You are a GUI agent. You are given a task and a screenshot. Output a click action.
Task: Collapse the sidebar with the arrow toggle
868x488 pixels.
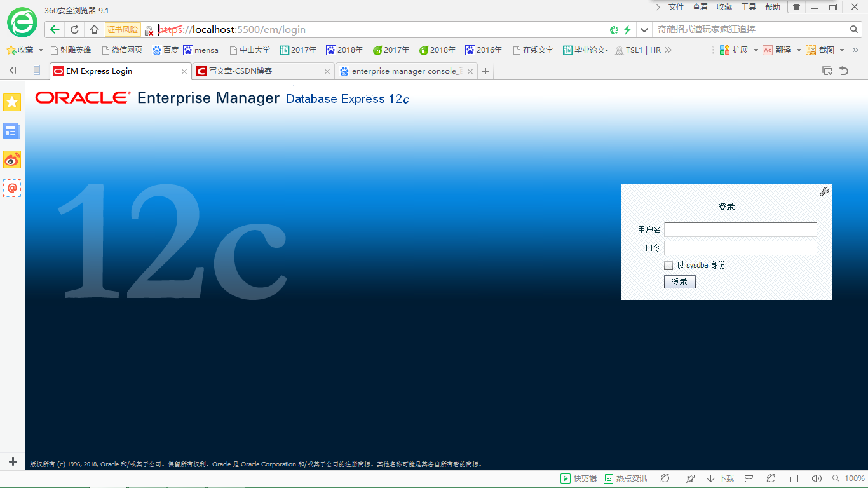[13, 71]
